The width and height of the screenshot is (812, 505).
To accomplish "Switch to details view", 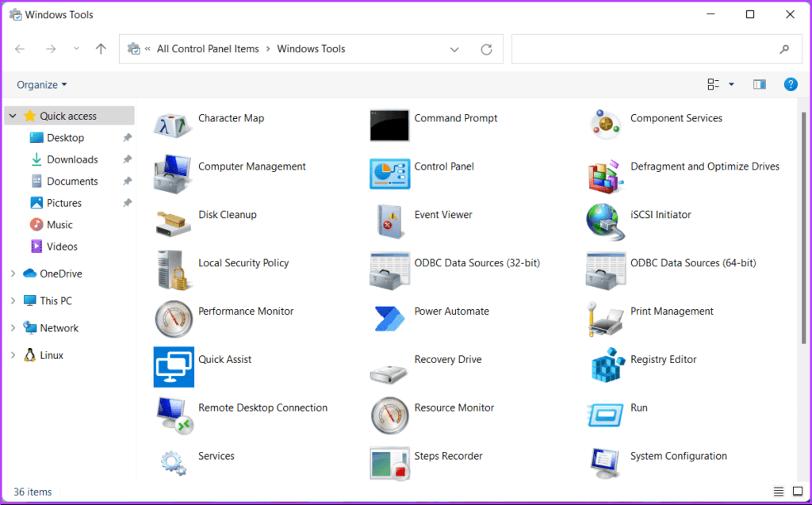I will (778, 492).
